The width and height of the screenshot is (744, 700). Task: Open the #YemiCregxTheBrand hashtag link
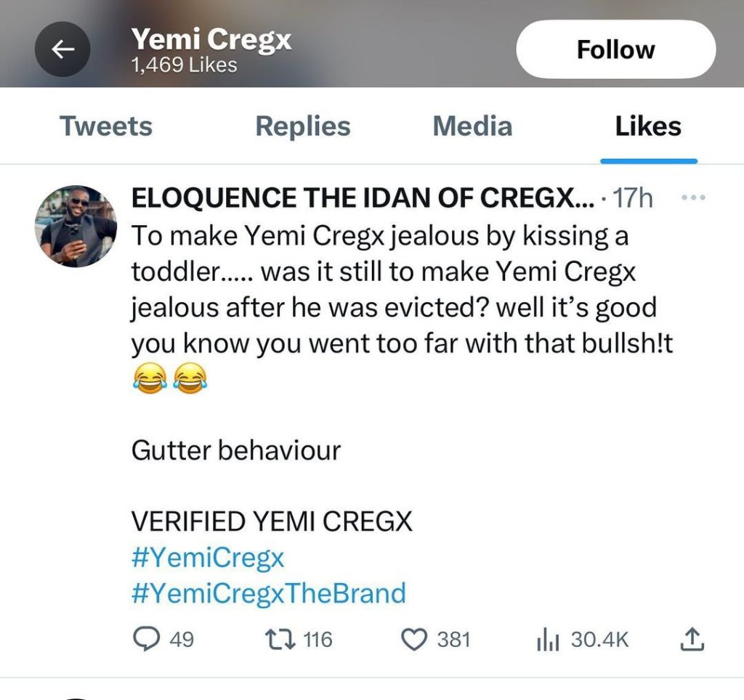268,593
